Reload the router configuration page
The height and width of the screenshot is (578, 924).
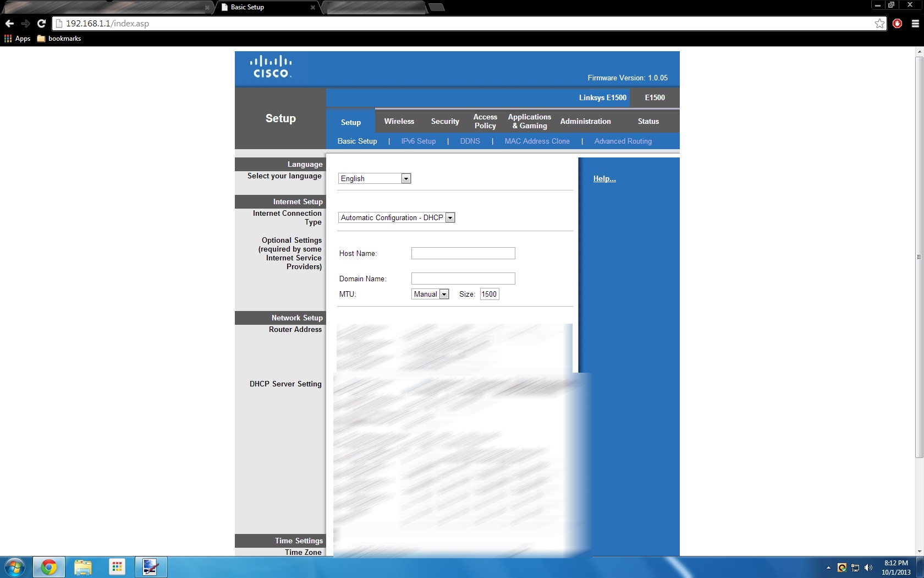[x=41, y=24]
